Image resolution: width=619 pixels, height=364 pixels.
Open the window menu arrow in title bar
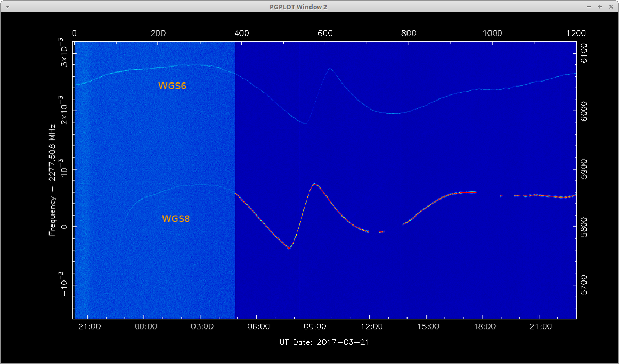coord(7,7)
